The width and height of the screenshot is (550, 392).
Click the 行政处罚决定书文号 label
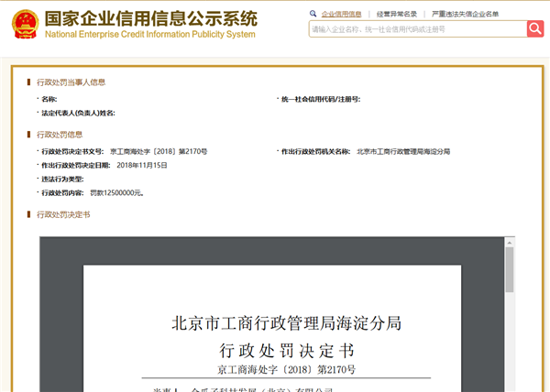72,152
